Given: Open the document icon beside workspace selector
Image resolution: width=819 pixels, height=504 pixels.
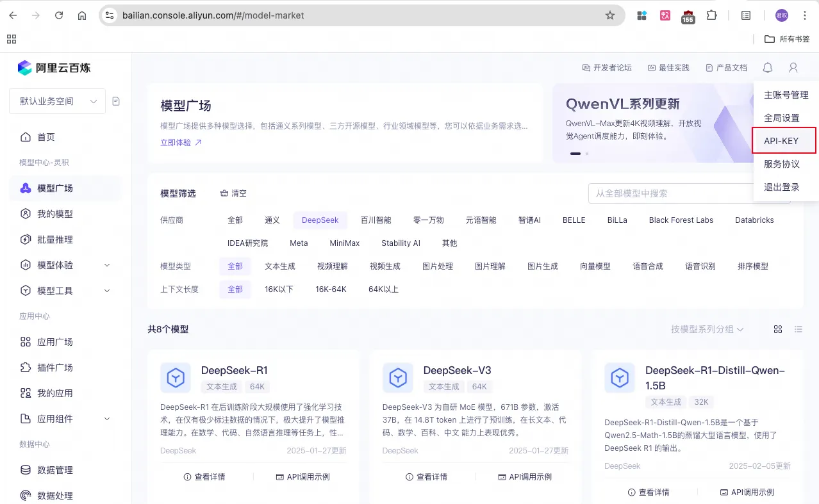Looking at the screenshot, I should tap(116, 101).
